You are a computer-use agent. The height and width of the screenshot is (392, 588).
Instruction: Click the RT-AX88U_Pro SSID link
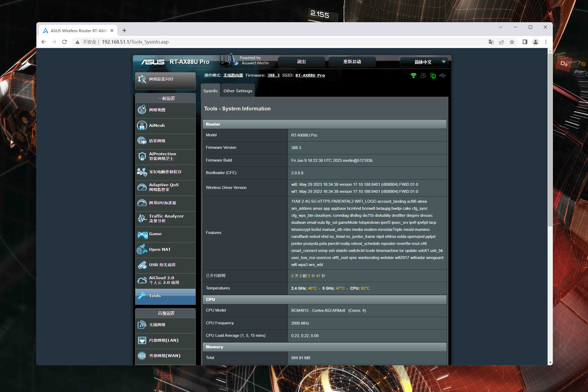pyautogui.click(x=310, y=75)
